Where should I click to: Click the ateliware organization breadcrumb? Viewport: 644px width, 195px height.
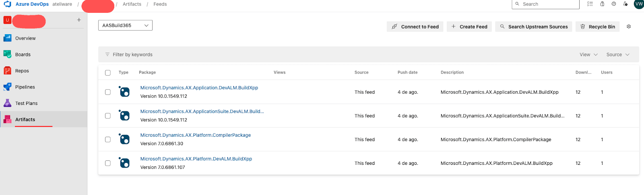point(62,4)
